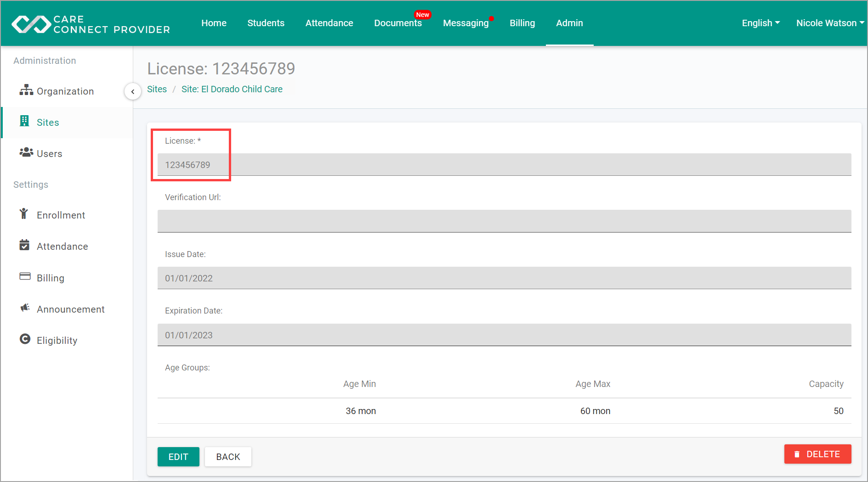Open the English language dropdown
This screenshot has height=482, width=868.
click(760, 23)
